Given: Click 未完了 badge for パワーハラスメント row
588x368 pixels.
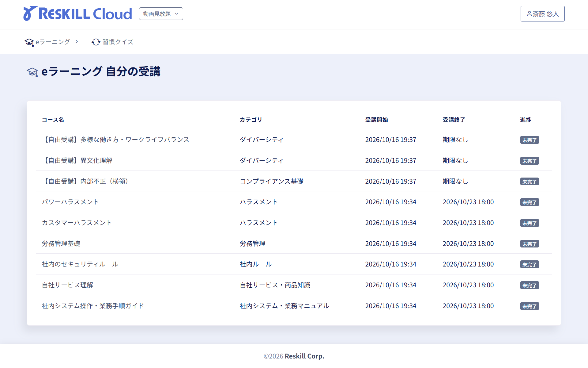Looking at the screenshot, I should pos(530,202).
